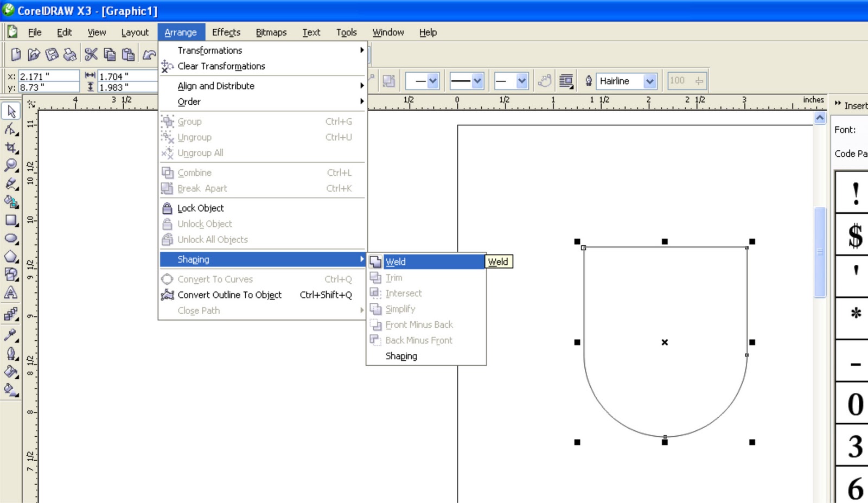Screen dimensions: 868x503
Task: Open the Bitmaps menu
Action: (271, 33)
